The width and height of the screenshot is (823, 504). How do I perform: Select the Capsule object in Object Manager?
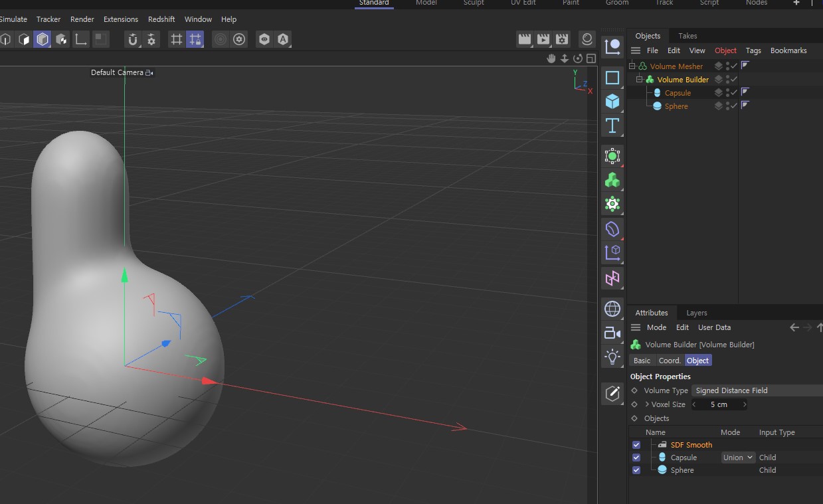point(678,93)
